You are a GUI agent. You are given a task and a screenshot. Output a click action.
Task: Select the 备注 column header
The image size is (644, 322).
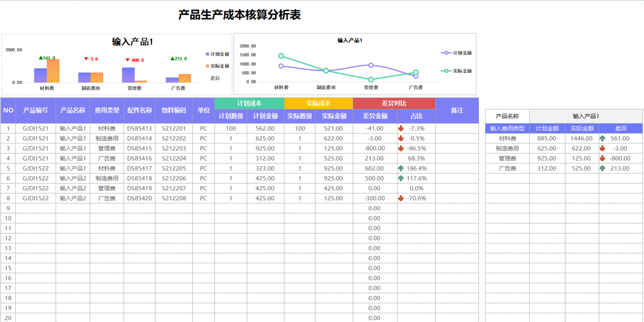coord(457,110)
